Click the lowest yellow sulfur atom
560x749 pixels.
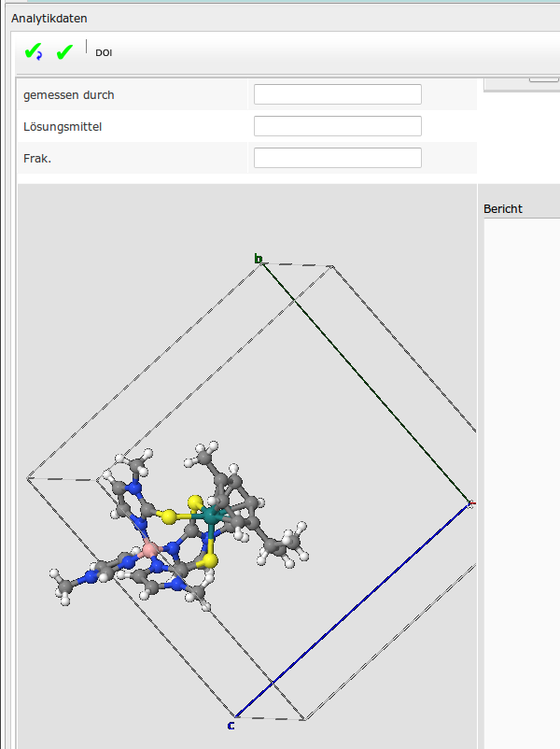[x=212, y=560]
